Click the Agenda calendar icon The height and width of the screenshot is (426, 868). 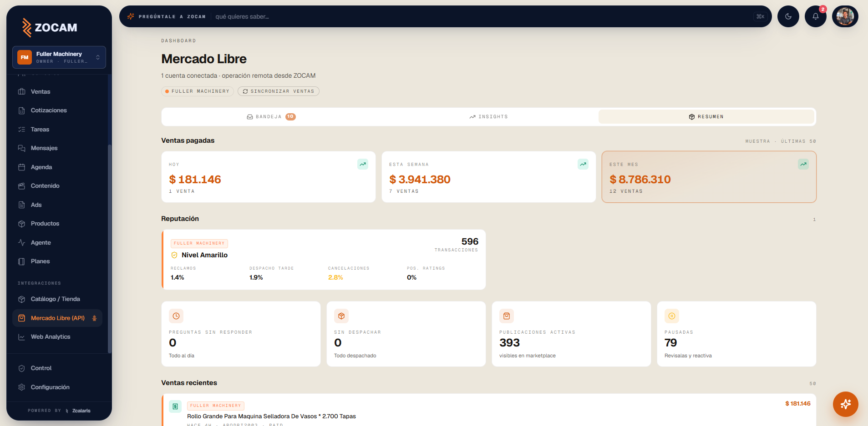coord(21,167)
